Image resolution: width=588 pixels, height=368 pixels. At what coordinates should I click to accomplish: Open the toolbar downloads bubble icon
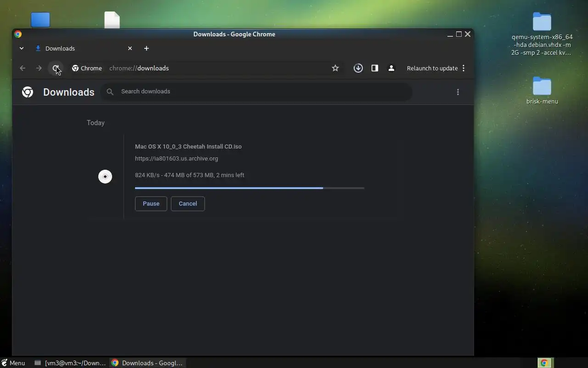[358, 68]
